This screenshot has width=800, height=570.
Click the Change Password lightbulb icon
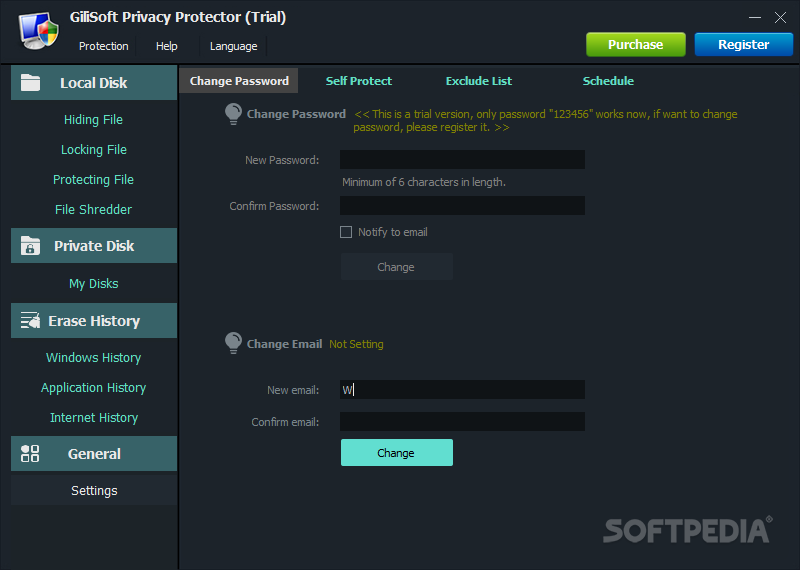233,114
